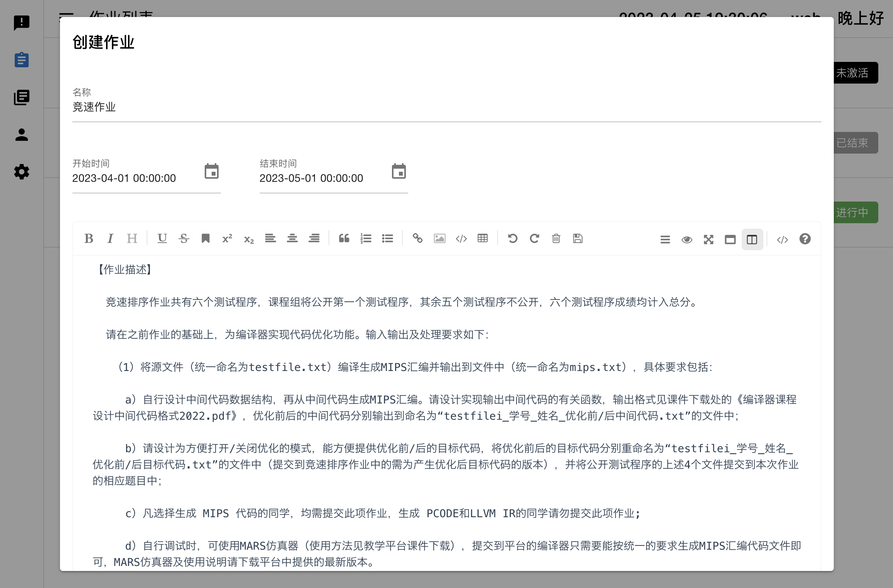Toggle the markdown preview eye
893x588 pixels.
(687, 240)
